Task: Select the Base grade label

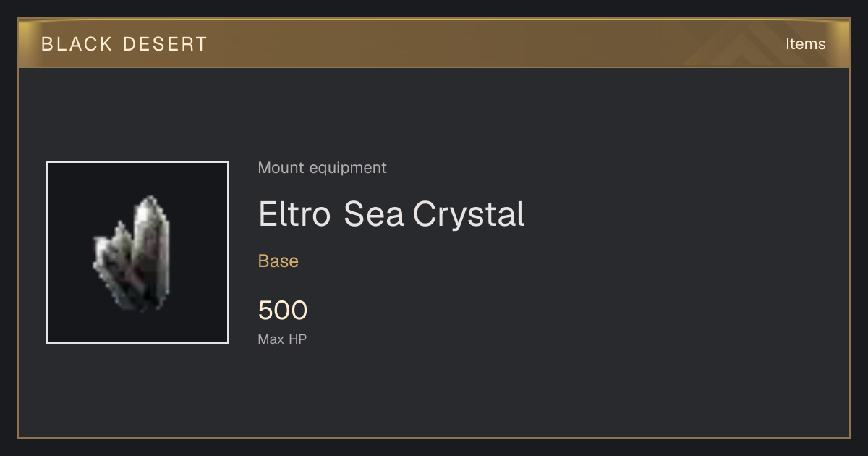Action: (278, 261)
